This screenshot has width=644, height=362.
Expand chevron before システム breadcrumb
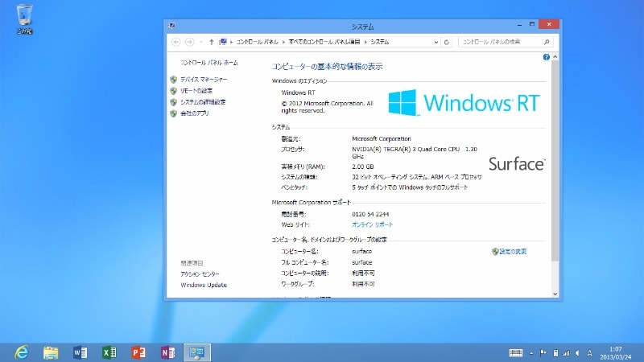pyautogui.click(x=365, y=42)
